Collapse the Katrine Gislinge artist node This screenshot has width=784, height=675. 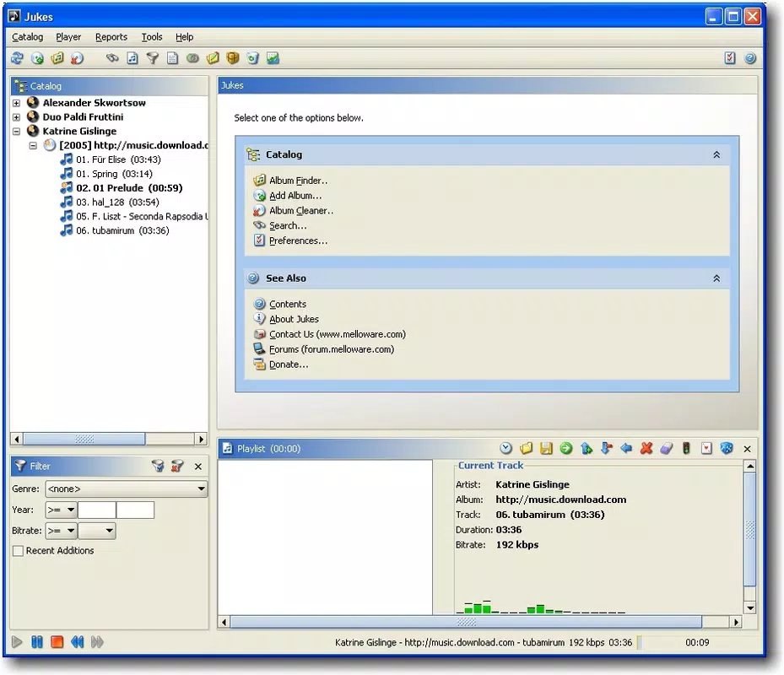click(x=17, y=131)
